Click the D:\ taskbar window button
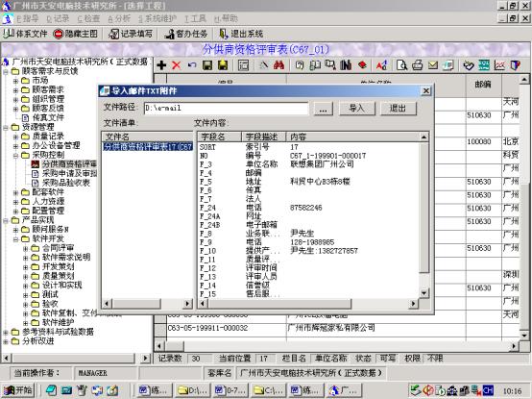 [192, 390]
